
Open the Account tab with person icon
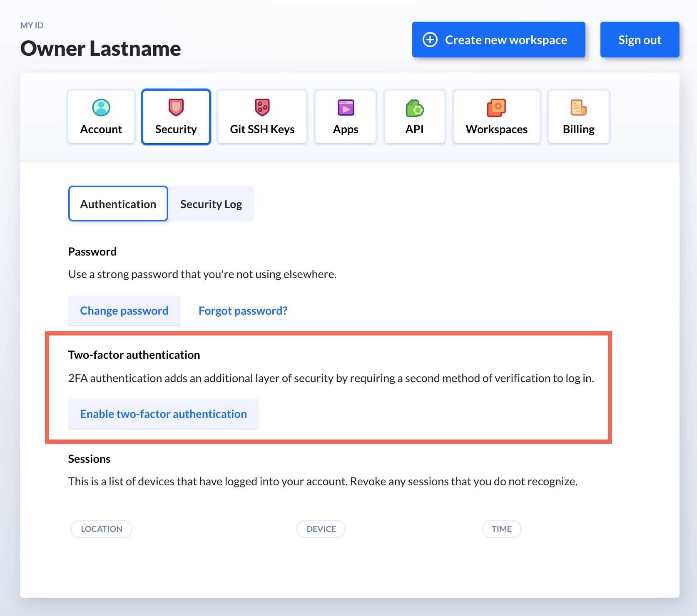[101, 117]
